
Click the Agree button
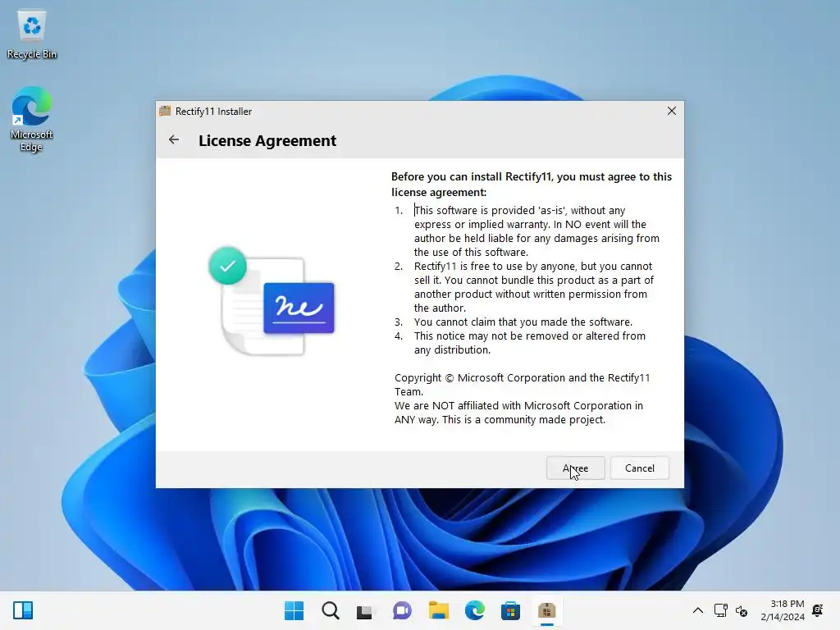pyautogui.click(x=575, y=468)
